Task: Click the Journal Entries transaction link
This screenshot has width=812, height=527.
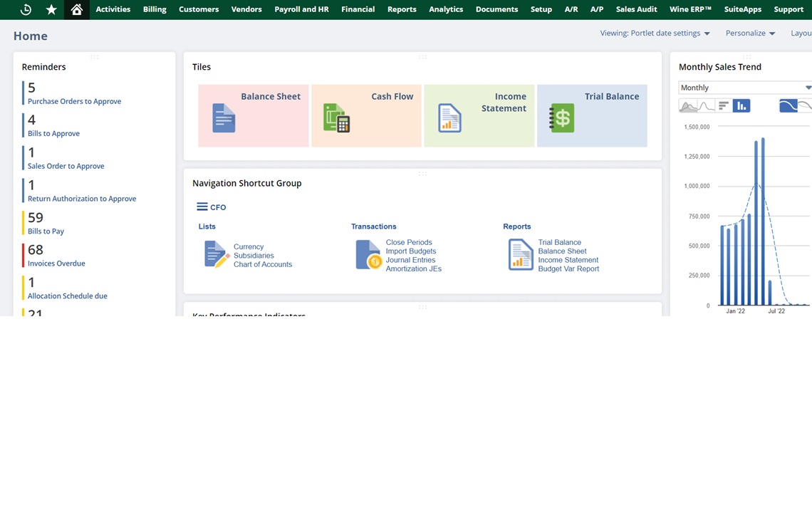Action: click(x=410, y=260)
